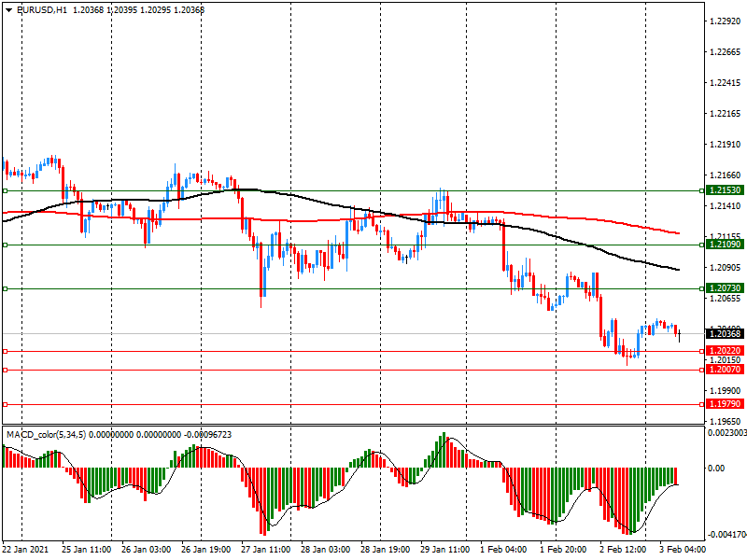Open the EURUSD,H1 chart dropdown arrow

(x=8, y=9)
